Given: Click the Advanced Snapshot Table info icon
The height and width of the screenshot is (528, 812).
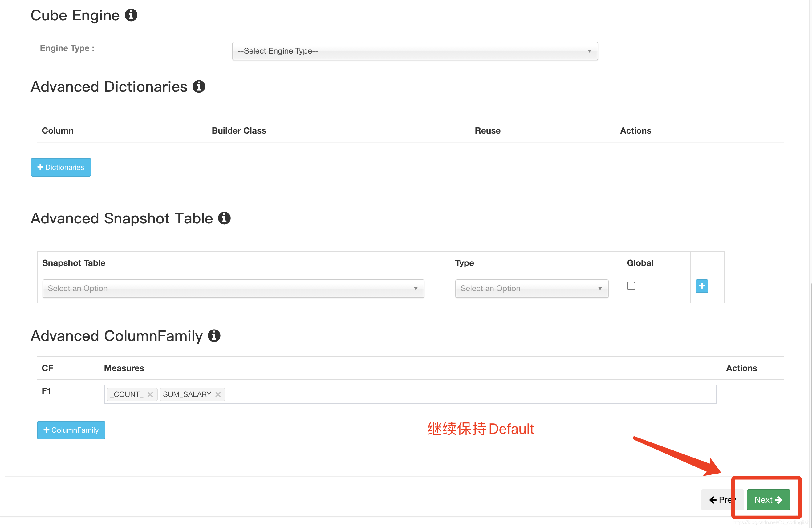Looking at the screenshot, I should [x=224, y=218].
